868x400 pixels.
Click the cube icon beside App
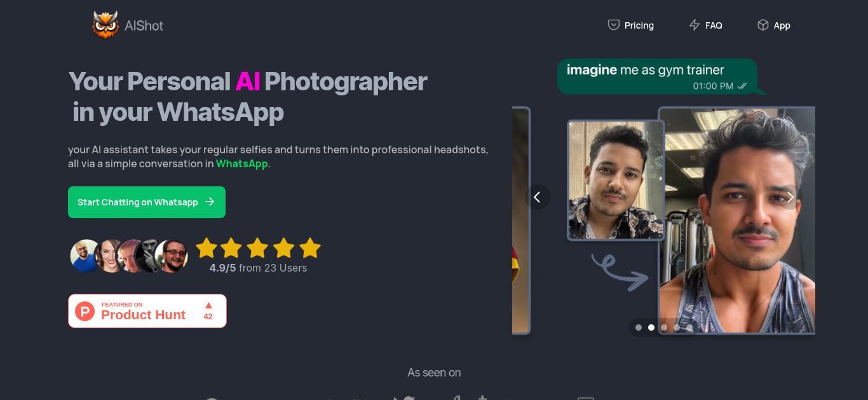tap(763, 25)
